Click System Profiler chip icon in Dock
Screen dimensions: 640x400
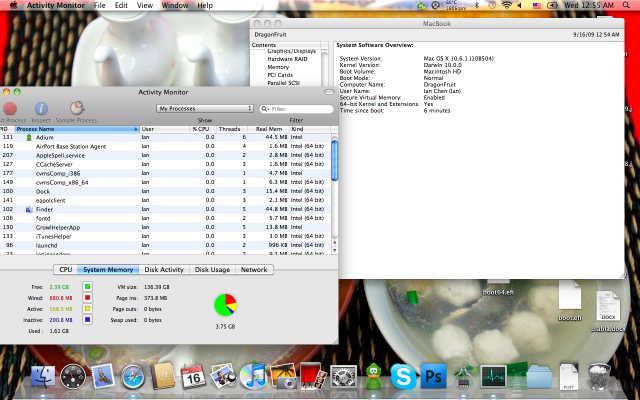point(463,376)
